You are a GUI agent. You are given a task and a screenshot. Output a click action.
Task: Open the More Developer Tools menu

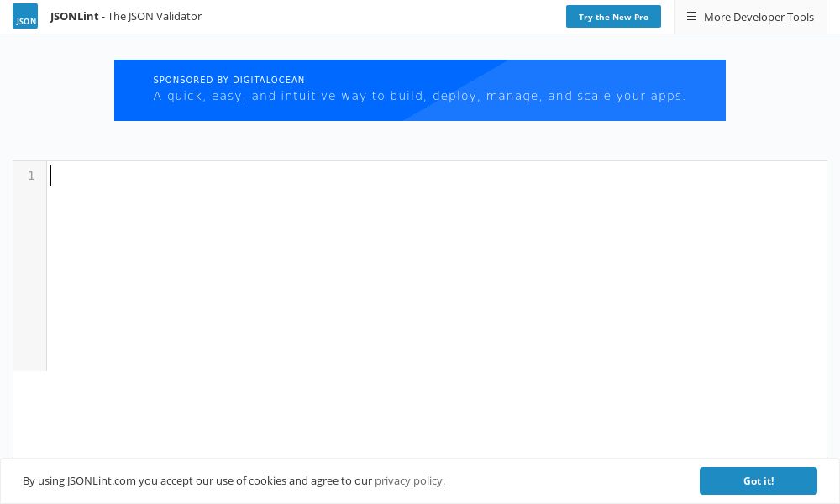tap(750, 17)
